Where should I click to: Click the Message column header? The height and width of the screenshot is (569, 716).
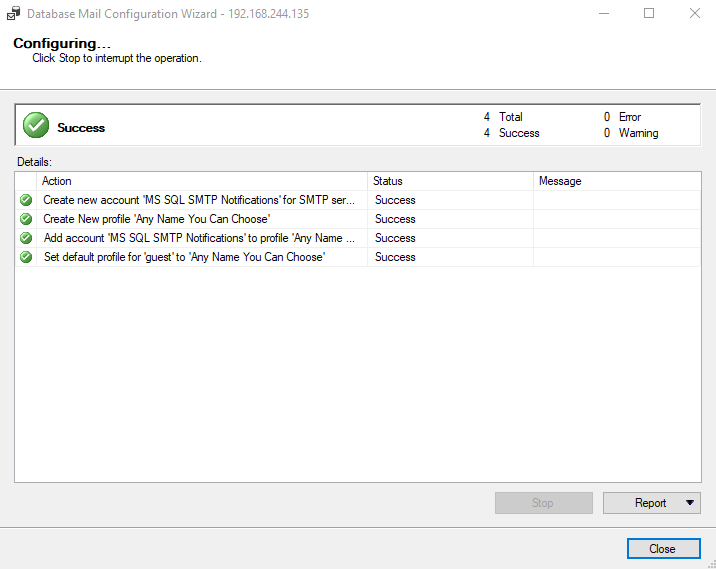click(617, 181)
